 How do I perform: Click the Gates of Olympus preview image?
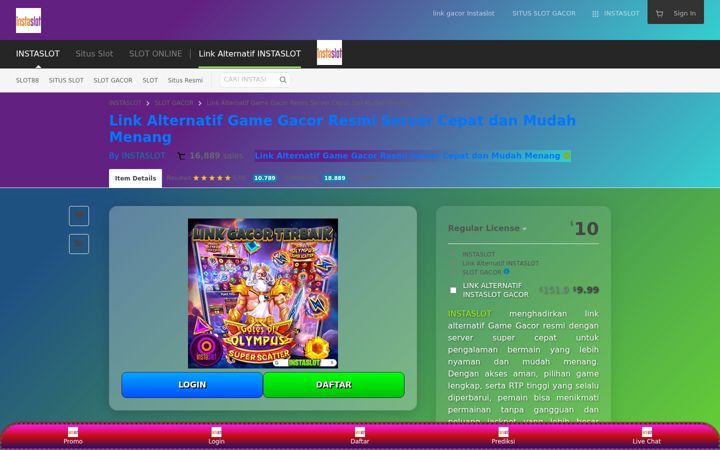[x=263, y=293]
